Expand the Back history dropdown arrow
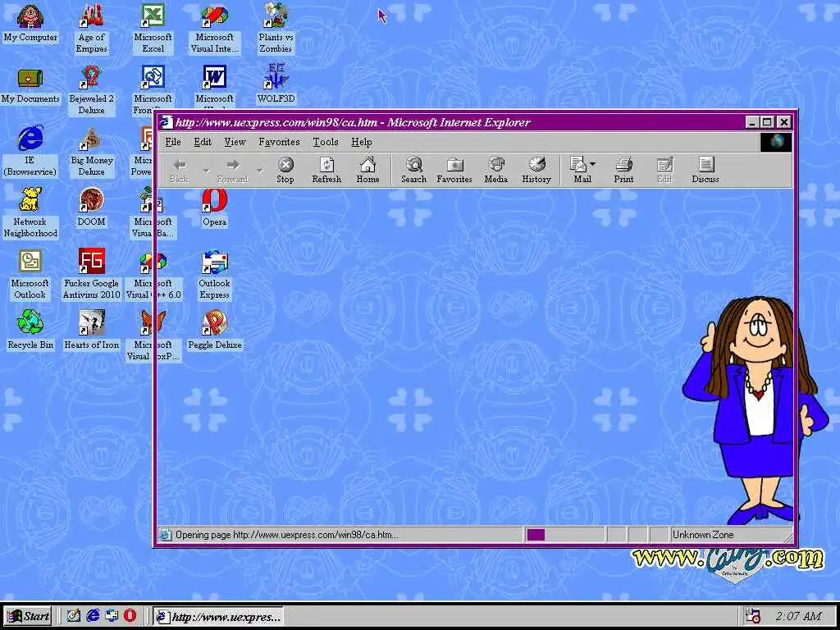840x630 pixels. 206,171
